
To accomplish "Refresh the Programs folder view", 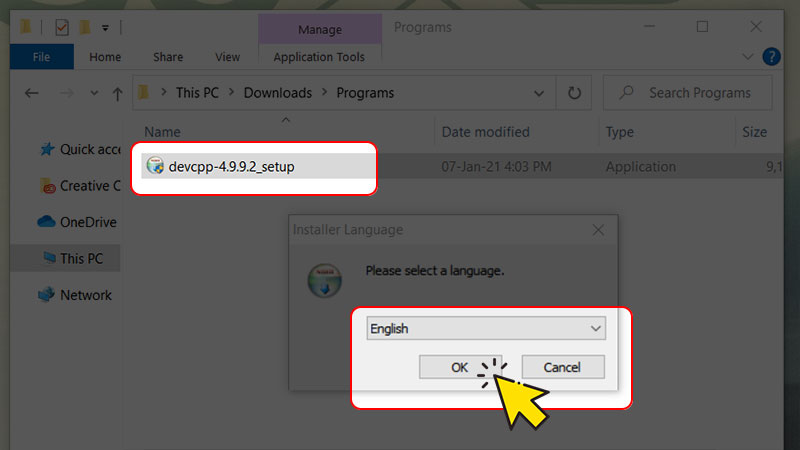I will click(x=574, y=93).
